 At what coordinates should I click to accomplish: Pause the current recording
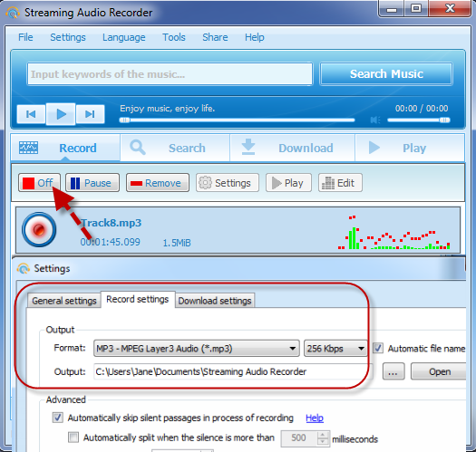click(92, 183)
